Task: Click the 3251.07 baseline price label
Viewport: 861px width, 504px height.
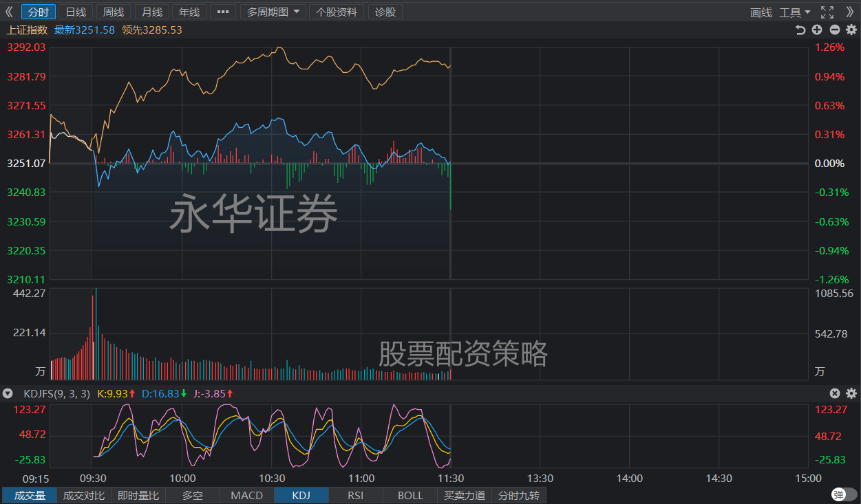Action: (26, 163)
